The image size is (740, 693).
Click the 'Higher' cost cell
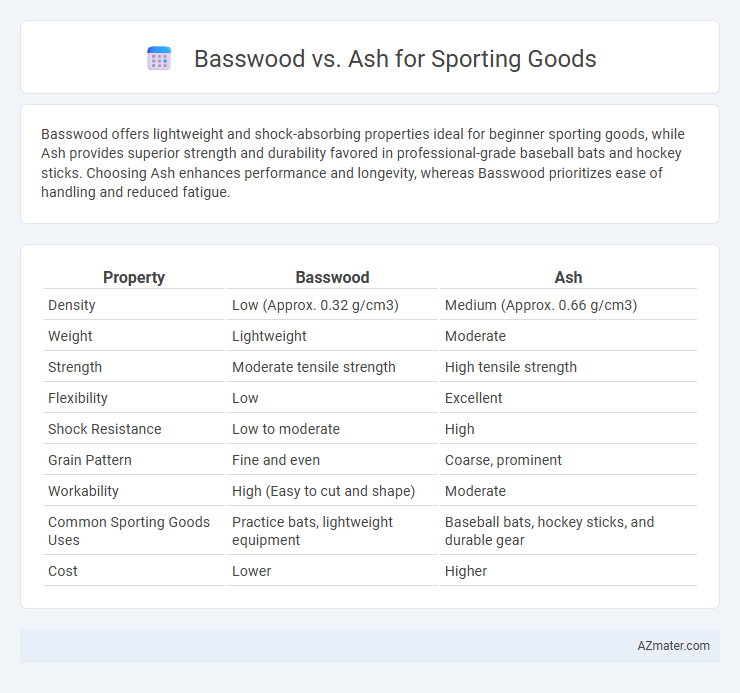pos(466,571)
